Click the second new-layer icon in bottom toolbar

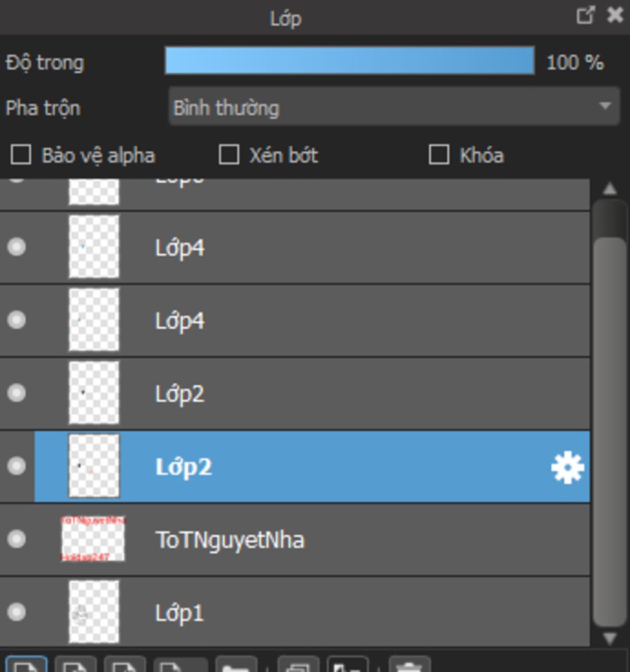76,663
